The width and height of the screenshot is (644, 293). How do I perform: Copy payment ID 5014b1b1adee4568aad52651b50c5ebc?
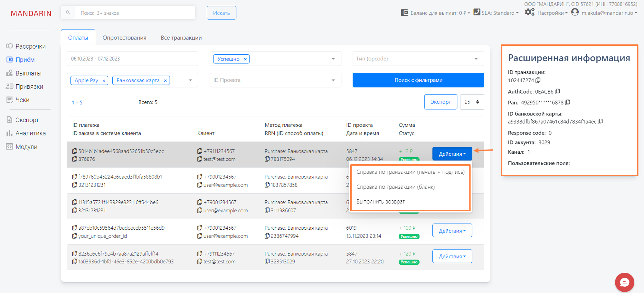[x=75, y=151]
